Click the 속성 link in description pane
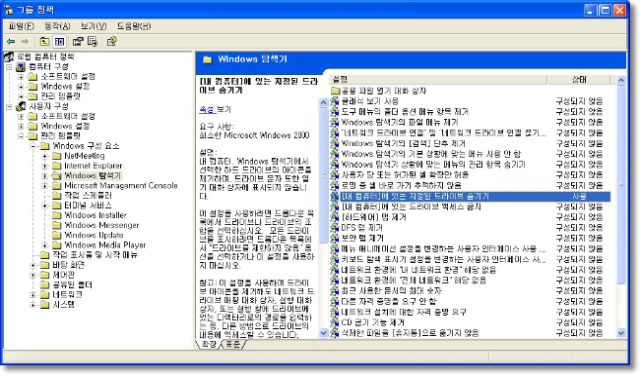Screen dimensions: 640x375 pos(207,109)
